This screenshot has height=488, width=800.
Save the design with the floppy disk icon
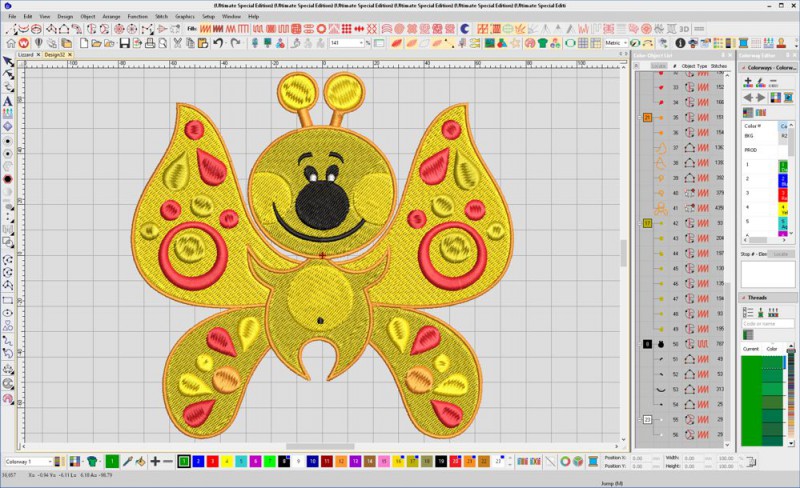pyautogui.click(x=124, y=43)
